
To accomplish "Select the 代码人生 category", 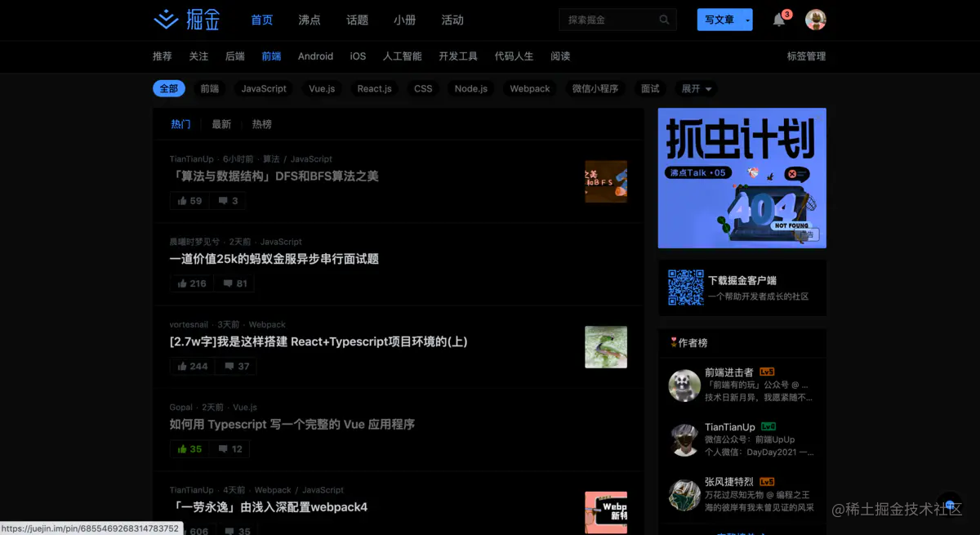I will pos(514,56).
